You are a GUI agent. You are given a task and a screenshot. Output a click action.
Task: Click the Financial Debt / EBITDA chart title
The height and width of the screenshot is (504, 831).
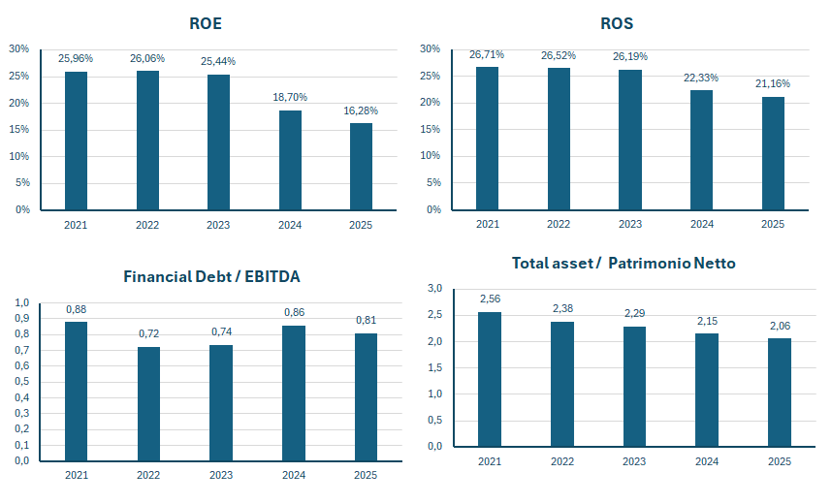coord(212,276)
